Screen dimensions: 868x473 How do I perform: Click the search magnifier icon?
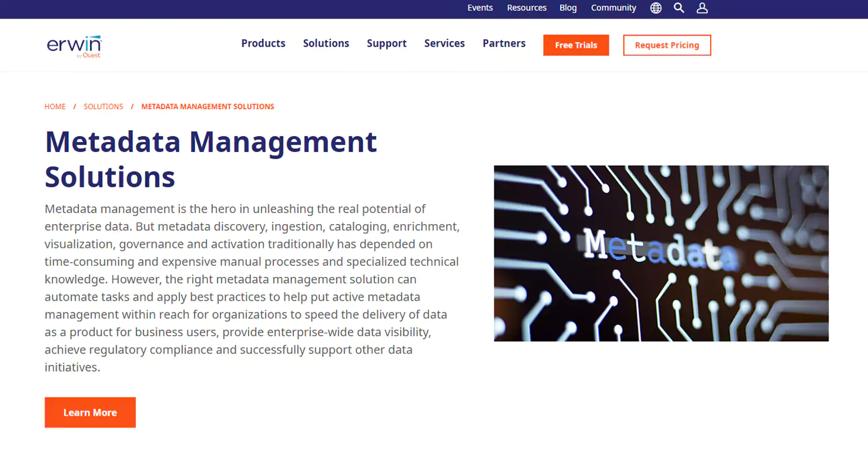point(679,8)
